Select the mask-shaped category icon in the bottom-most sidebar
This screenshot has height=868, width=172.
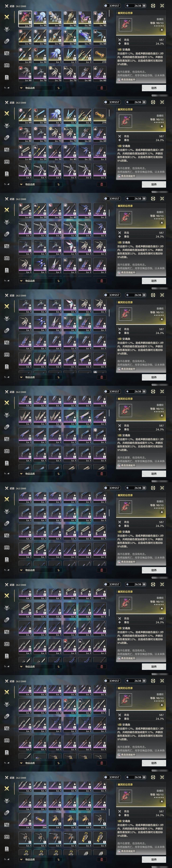click(7, 837)
